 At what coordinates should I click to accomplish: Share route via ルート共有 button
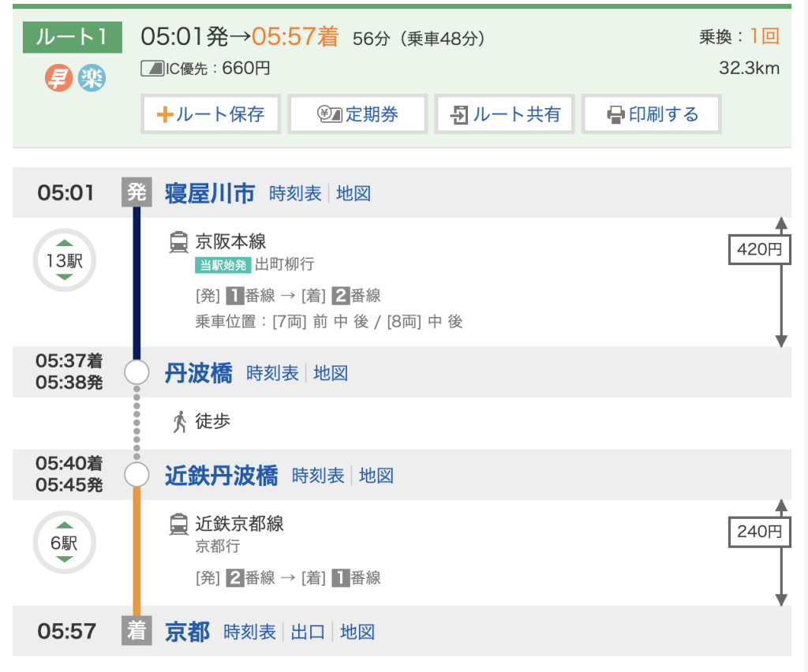[x=505, y=114]
